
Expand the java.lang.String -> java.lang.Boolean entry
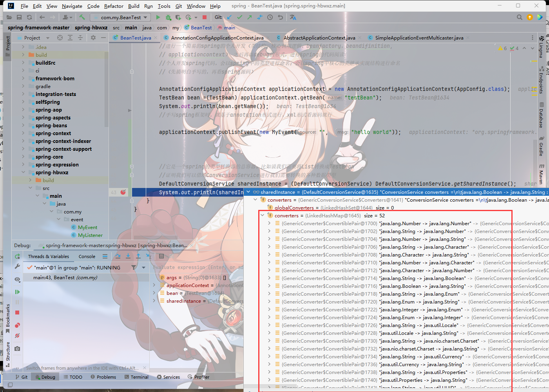point(269,278)
